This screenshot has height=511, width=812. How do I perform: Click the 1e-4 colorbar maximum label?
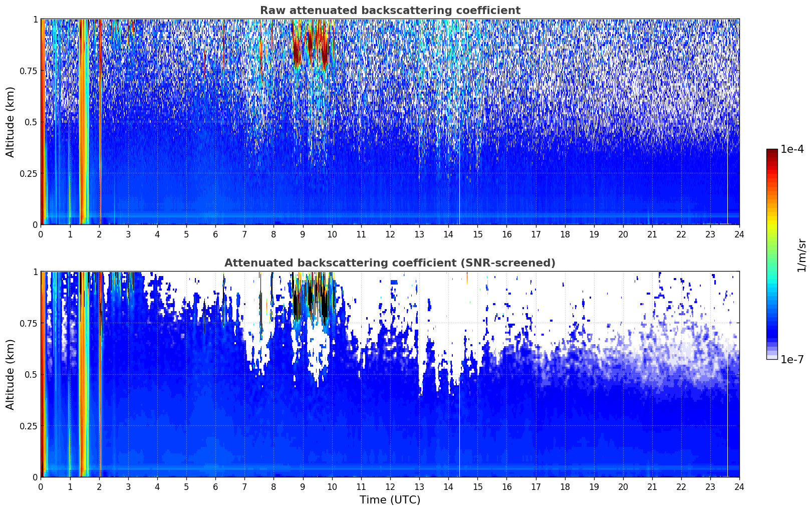point(792,149)
